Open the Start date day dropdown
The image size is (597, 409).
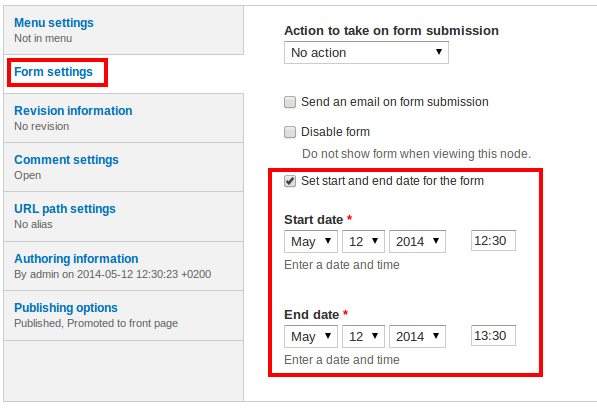point(363,241)
